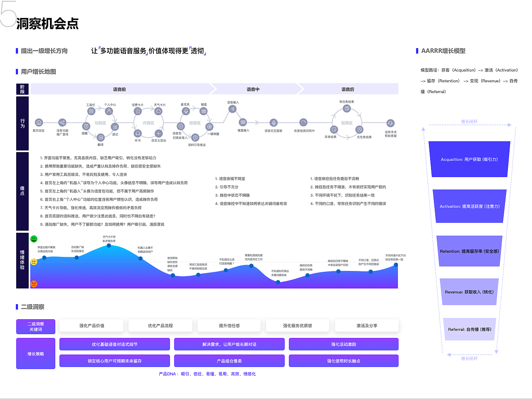The image size is (532, 399).
Task: Click the 内容区 circle center label
Action: point(148,123)
